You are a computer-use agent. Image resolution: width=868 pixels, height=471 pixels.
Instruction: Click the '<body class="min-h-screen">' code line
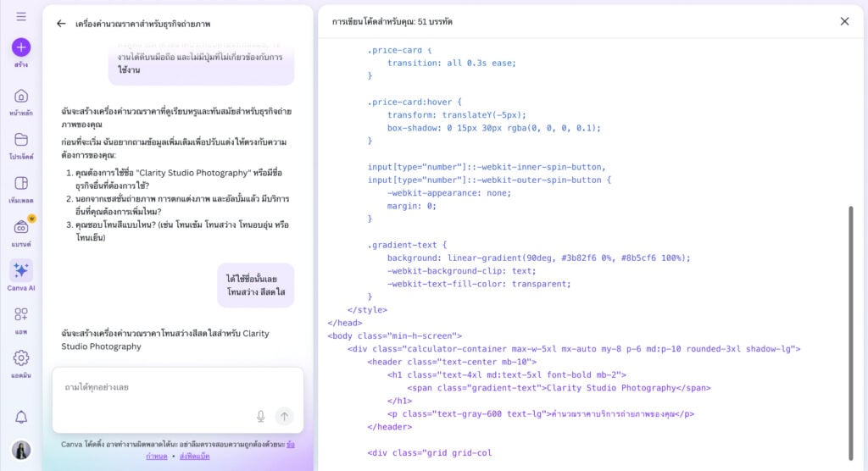coord(394,336)
